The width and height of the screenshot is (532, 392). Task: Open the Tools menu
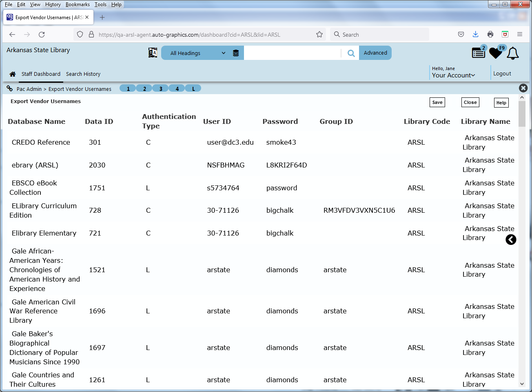[x=100, y=4]
